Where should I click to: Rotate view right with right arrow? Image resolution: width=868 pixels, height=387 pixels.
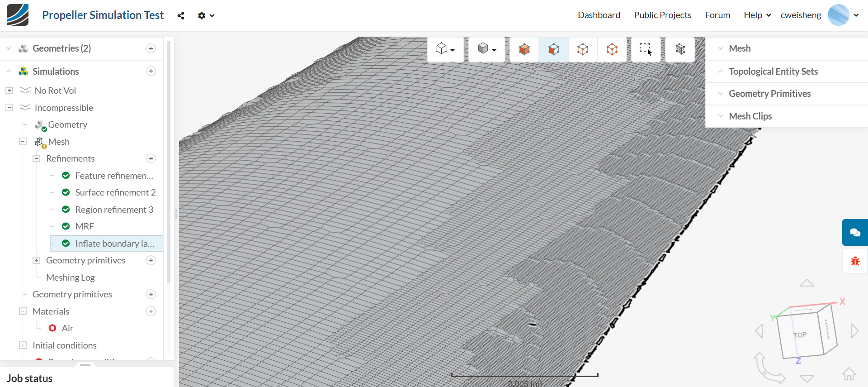point(854,331)
